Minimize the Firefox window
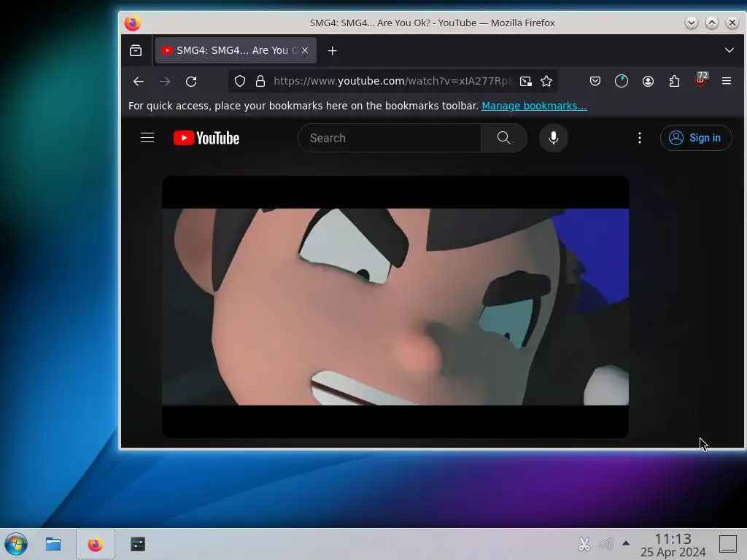This screenshot has width=747, height=560. coord(692,23)
